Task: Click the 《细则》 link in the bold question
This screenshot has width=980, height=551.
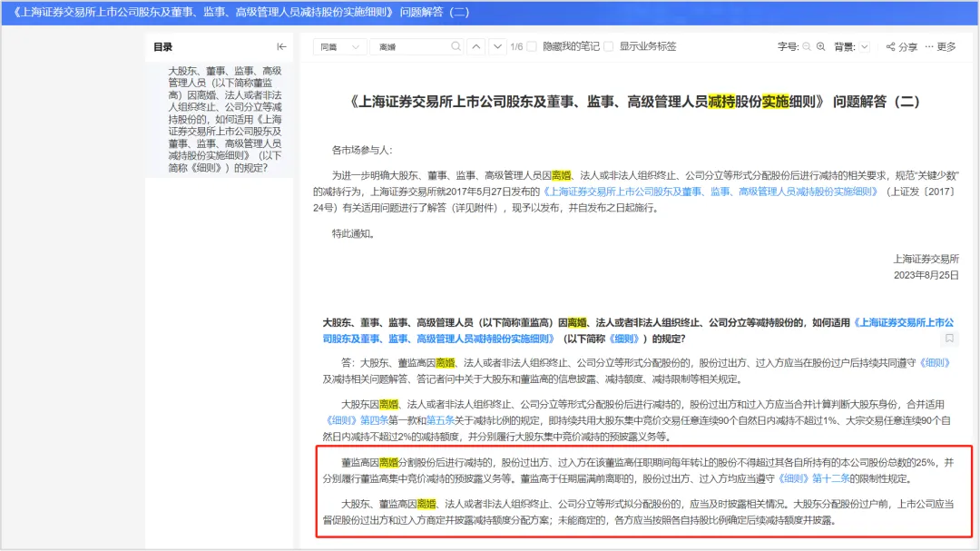Action: 624,339
